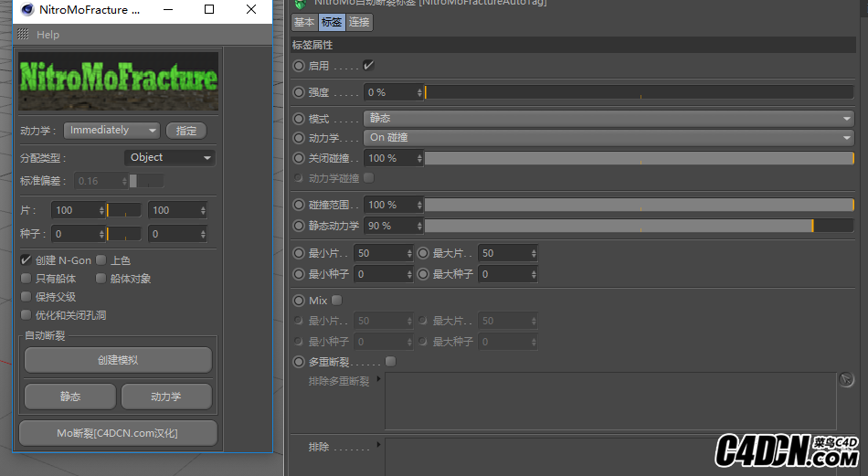
Task: Click the NitroMoFracture banner image
Action: tap(119, 81)
